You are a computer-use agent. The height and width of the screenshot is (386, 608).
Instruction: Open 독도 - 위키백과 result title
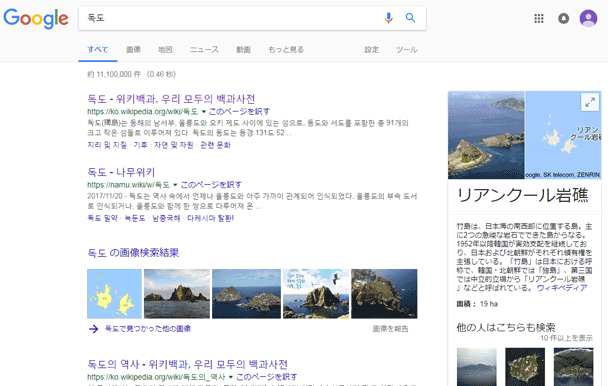(x=171, y=99)
